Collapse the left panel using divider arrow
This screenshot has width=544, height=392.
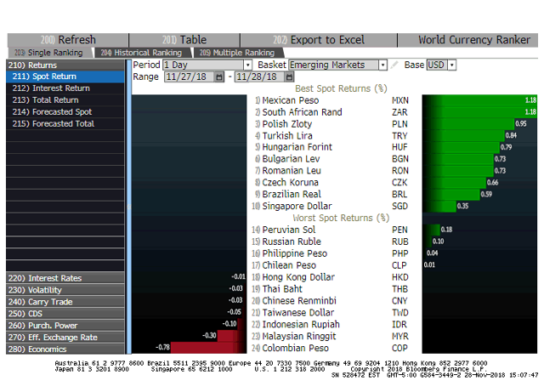pyautogui.click(x=129, y=207)
